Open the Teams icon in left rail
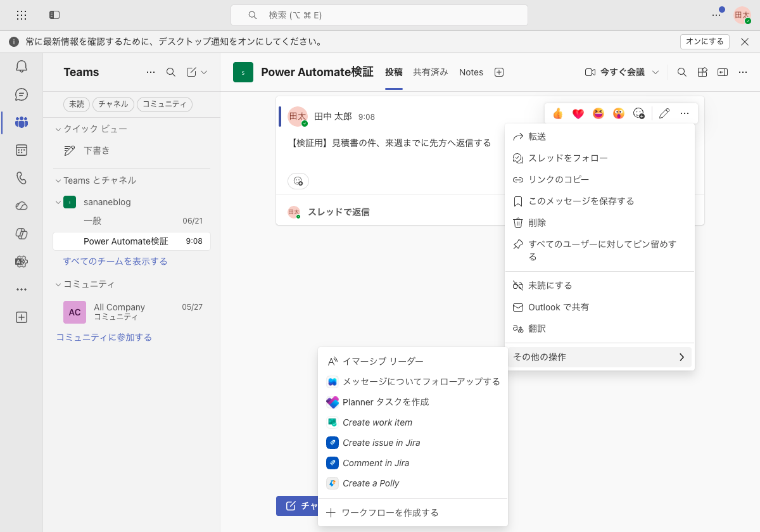This screenshot has height=532, width=760. click(x=22, y=122)
